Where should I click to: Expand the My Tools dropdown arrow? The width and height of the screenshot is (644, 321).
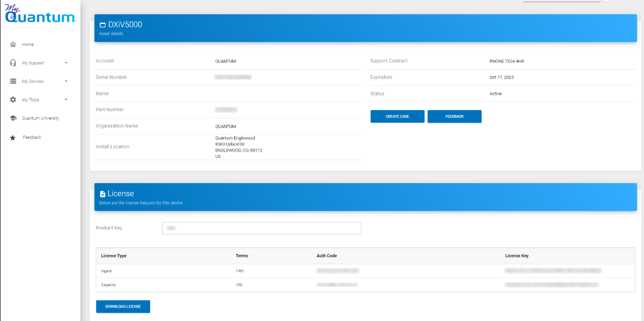click(66, 100)
